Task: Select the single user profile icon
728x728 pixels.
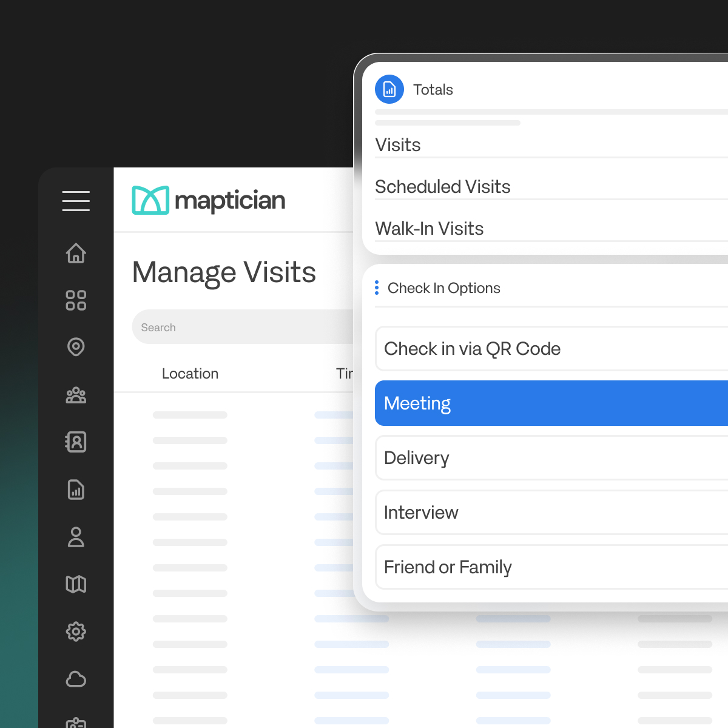Action: (76, 537)
